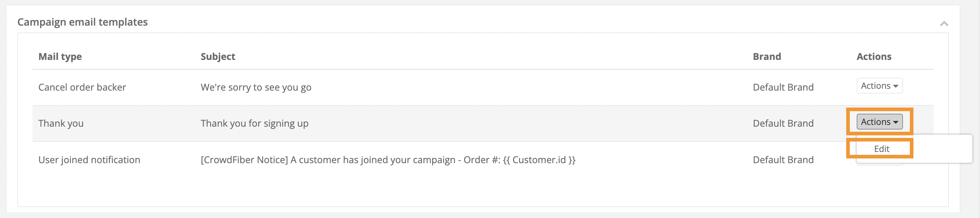Click Default Brand in Cancel order backer row

coord(783,87)
